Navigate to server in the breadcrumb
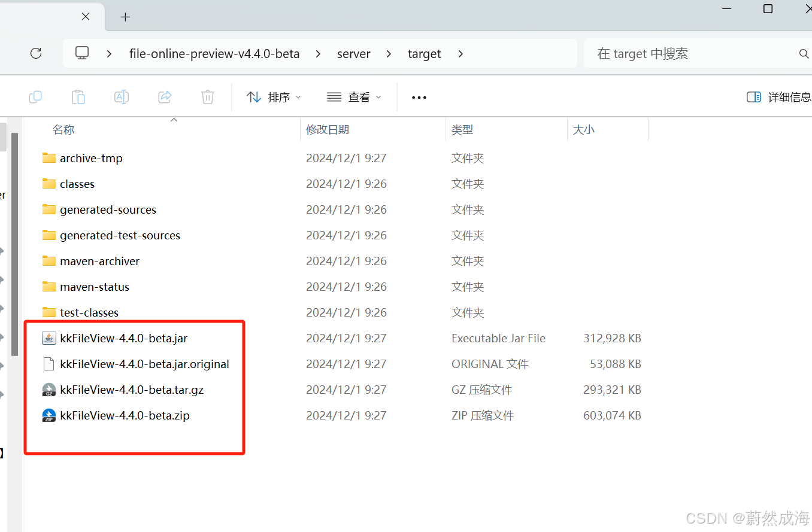 tap(354, 54)
